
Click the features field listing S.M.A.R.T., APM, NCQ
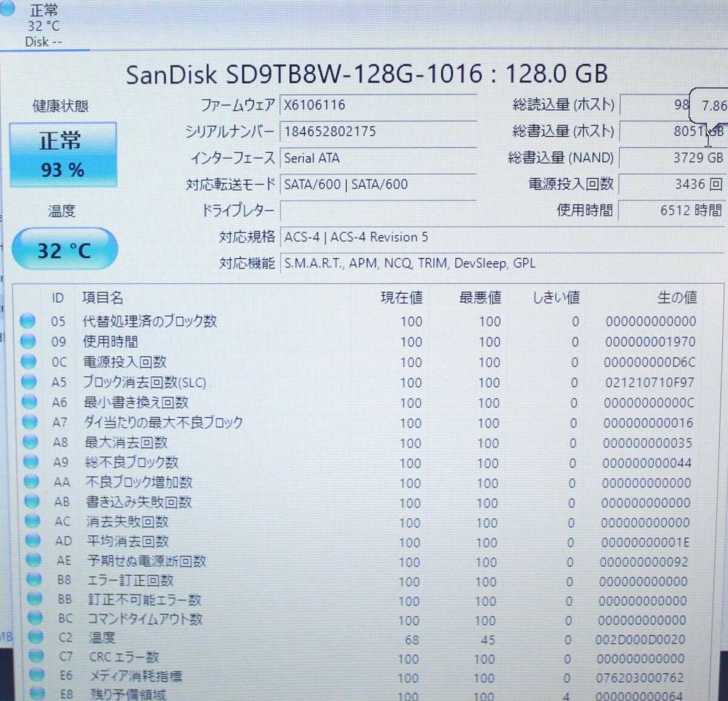[x=502, y=263]
